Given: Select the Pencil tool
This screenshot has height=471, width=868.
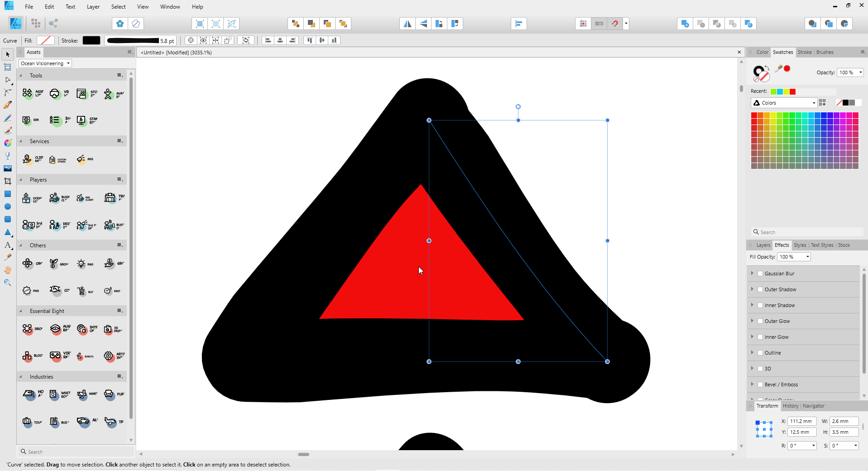Looking at the screenshot, I should (8, 118).
